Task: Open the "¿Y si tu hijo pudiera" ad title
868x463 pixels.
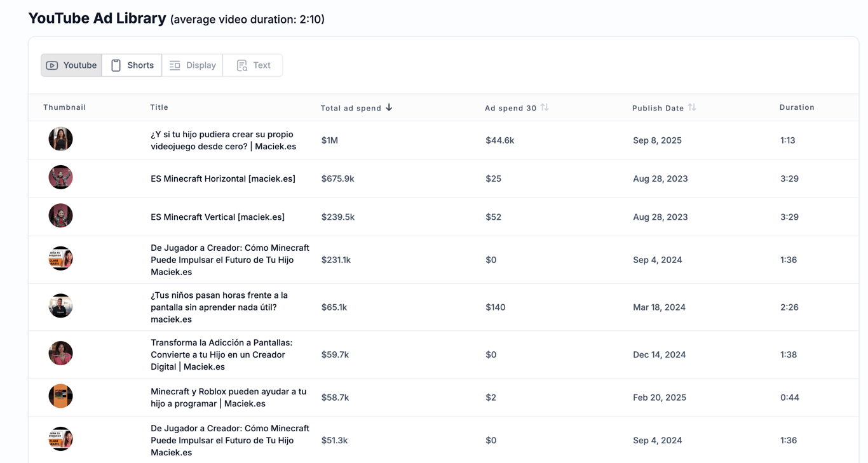Action: click(x=223, y=140)
